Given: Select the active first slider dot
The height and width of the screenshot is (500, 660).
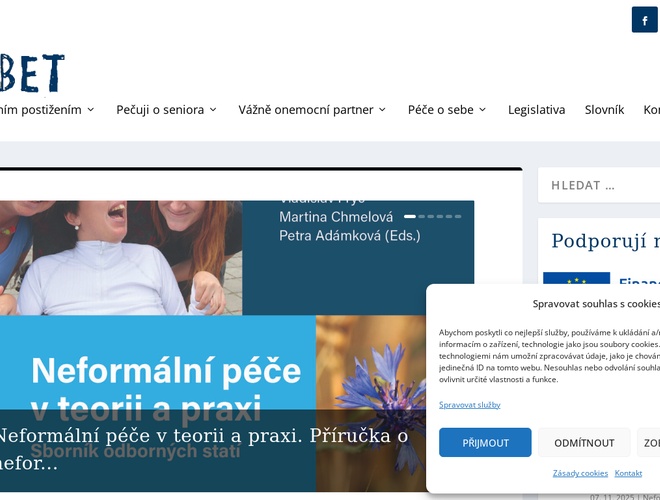Looking at the screenshot, I should click(x=409, y=216).
